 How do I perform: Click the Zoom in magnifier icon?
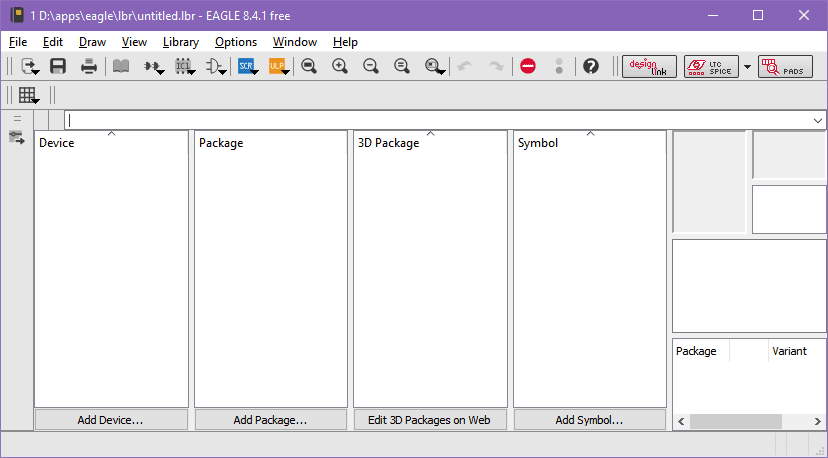[340, 66]
